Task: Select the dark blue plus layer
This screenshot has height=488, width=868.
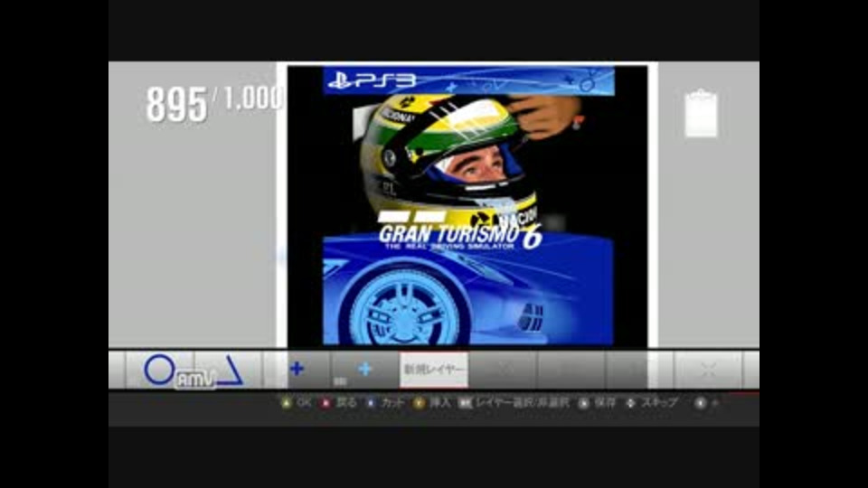Action: 297,369
